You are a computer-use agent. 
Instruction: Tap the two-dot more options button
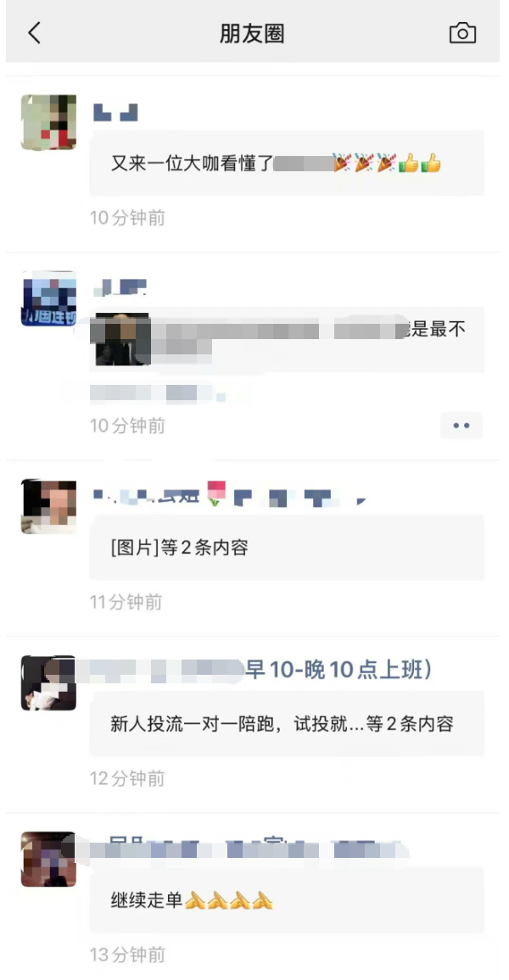click(461, 426)
